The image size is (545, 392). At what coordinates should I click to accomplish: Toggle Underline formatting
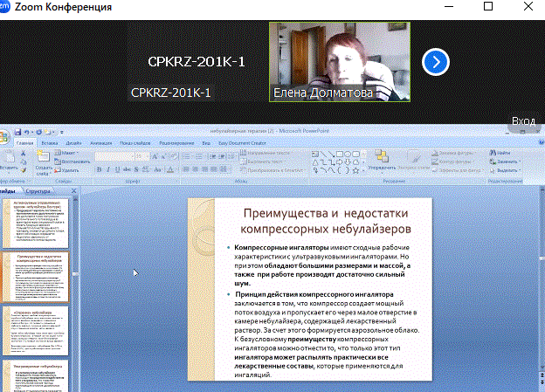pyautogui.click(x=118, y=169)
